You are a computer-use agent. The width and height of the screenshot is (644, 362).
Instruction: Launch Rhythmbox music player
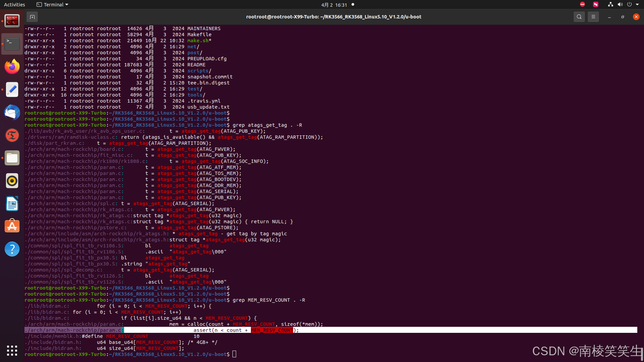click(x=12, y=181)
